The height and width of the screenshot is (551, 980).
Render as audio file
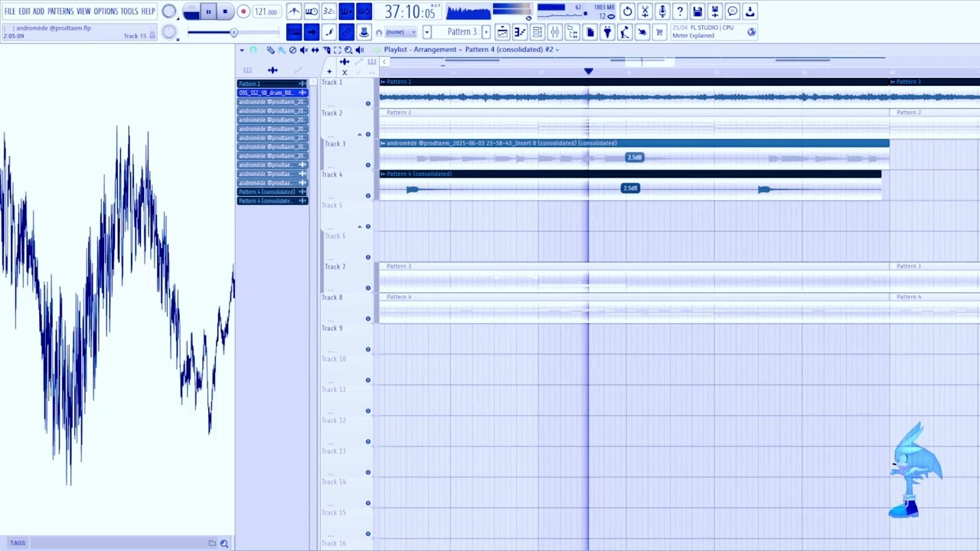click(715, 11)
